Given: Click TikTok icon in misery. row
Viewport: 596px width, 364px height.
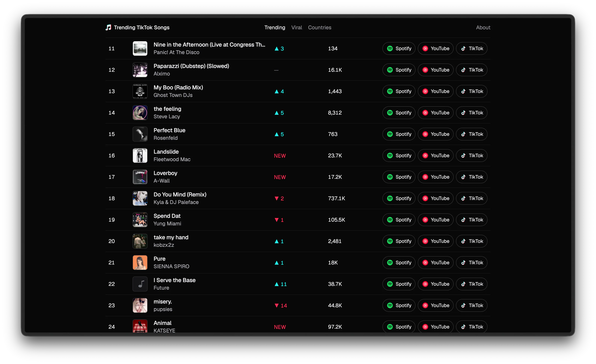Looking at the screenshot, I should [463, 306].
